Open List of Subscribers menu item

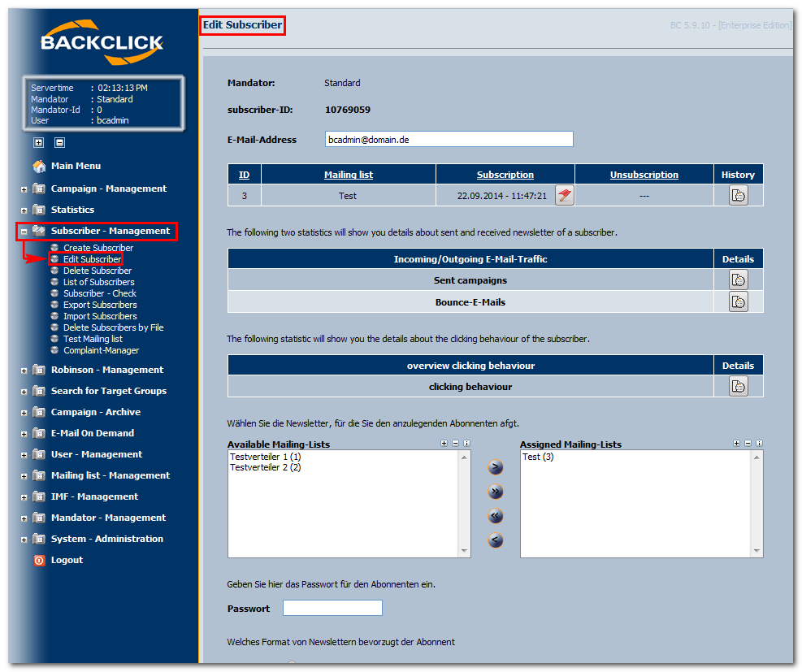98,282
